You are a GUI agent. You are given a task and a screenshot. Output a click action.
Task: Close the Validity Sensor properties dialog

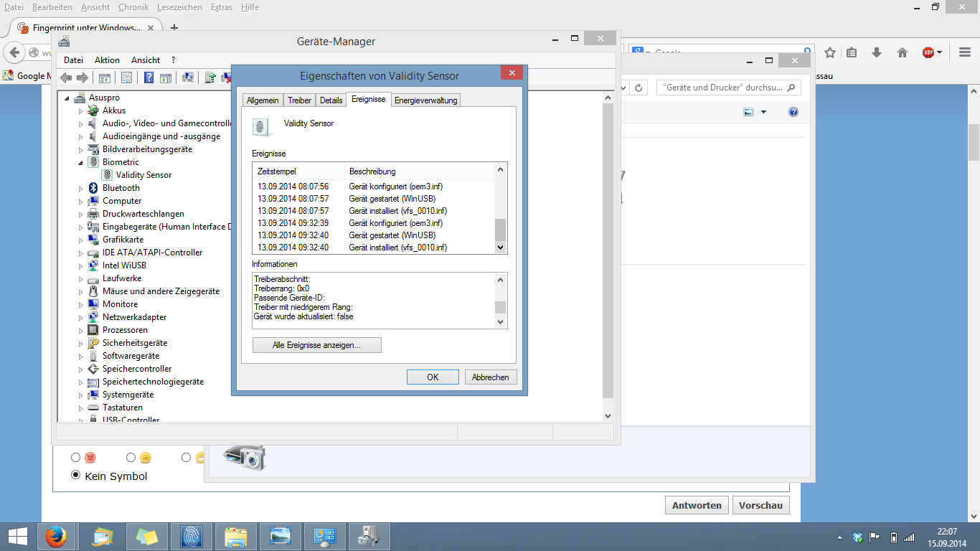click(512, 73)
